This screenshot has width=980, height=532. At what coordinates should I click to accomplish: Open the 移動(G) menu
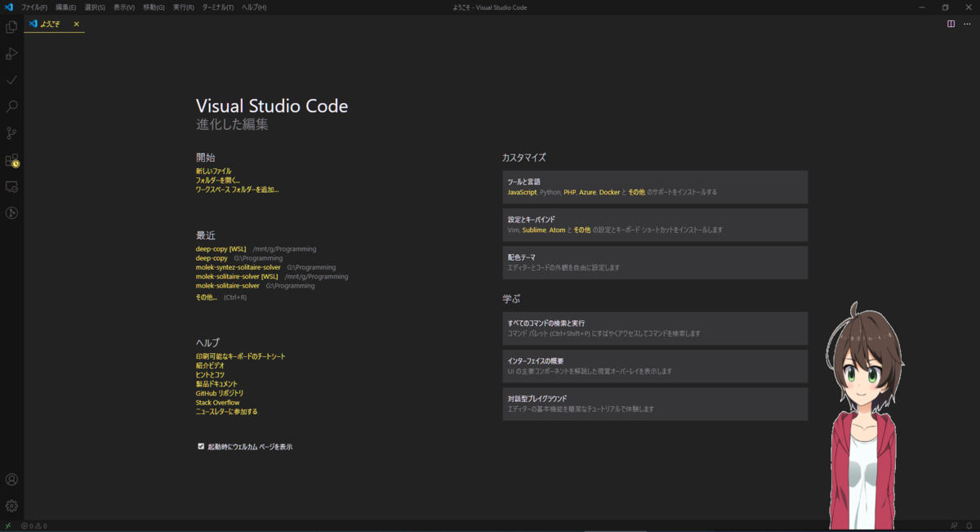coord(154,7)
